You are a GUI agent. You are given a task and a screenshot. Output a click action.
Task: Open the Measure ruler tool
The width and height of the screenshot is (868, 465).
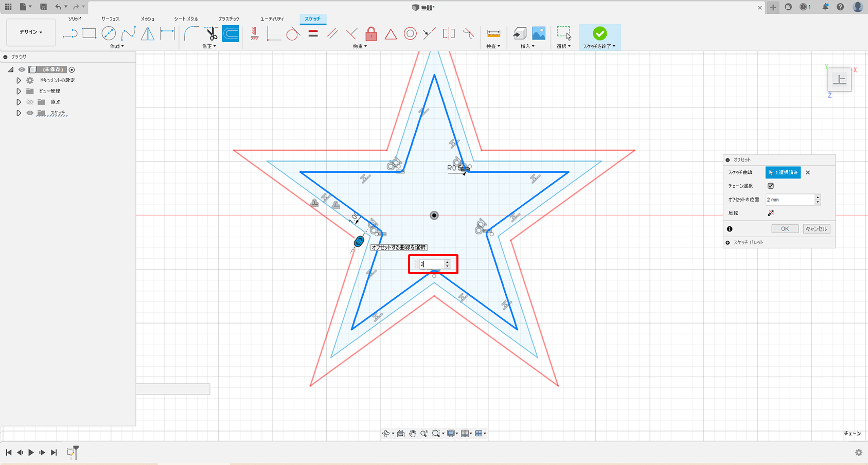(x=493, y=34)
